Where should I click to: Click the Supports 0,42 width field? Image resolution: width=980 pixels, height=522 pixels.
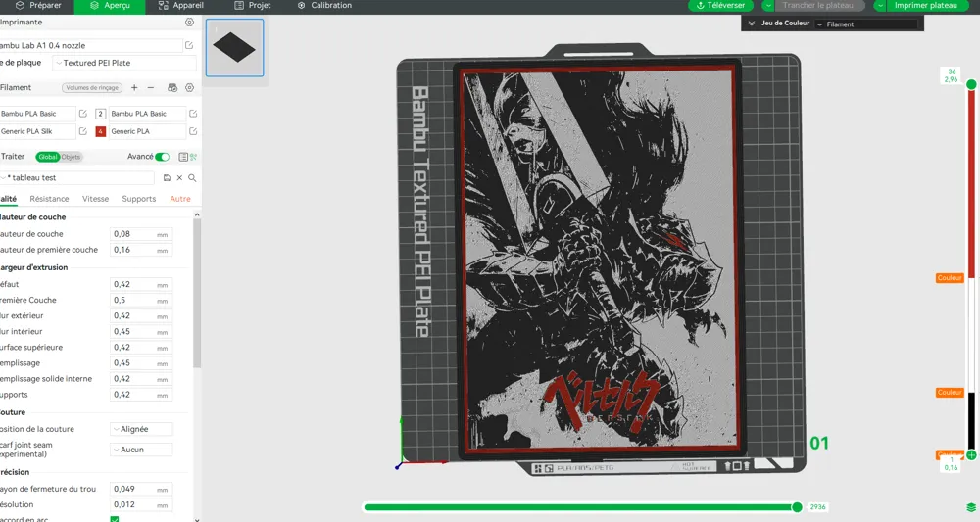pos(141,395)
